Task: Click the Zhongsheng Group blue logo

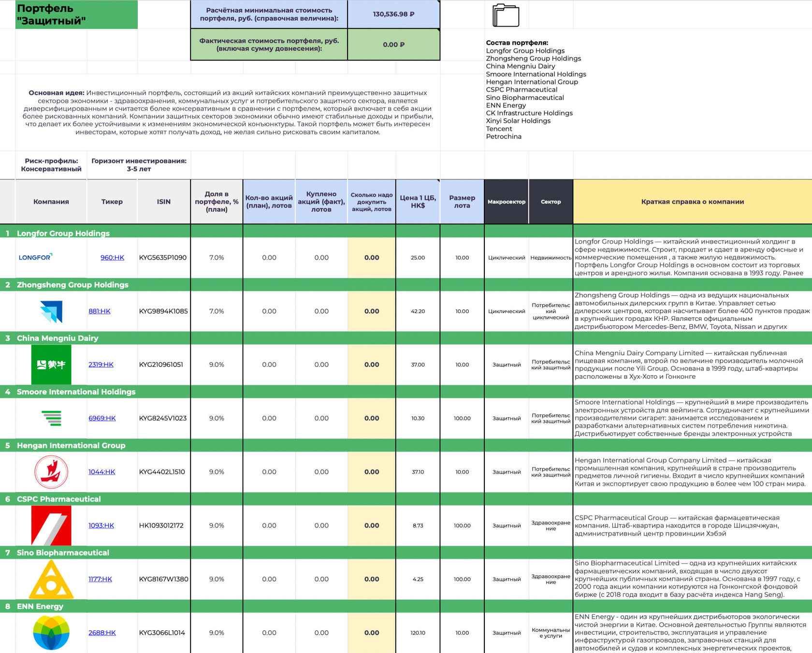Action: (51, 311)
